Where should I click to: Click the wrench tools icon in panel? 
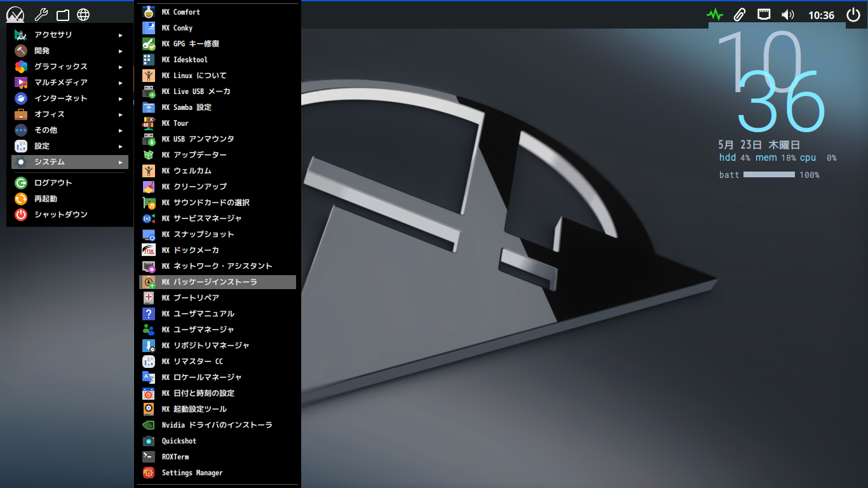pos(41,15)
